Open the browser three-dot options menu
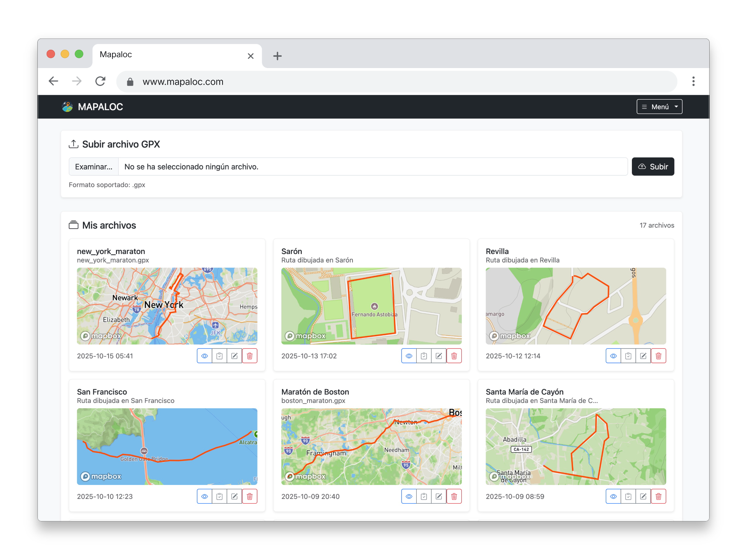The height and width of the screenshot is (560, 747). point(693,81)
